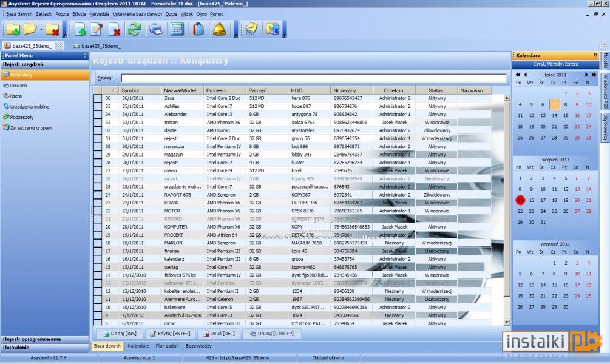Click the yellow bell reminder icon
Viewport: 610px width, 364px height.
(x=219, y=30)
